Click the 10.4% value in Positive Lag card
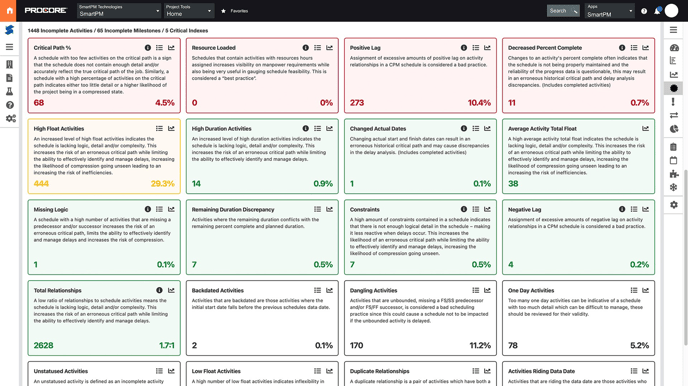This screenshot has width=688, height=386. pos(479,103)
